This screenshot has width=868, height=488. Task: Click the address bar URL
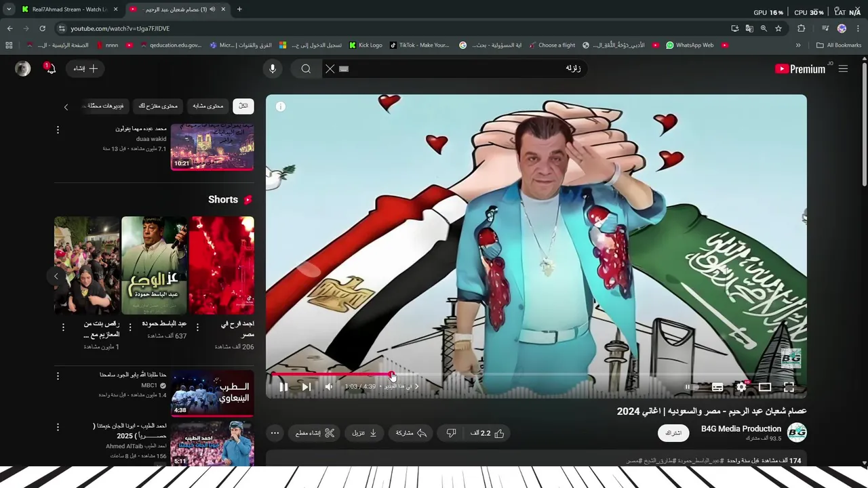click(x=120, y=28)
